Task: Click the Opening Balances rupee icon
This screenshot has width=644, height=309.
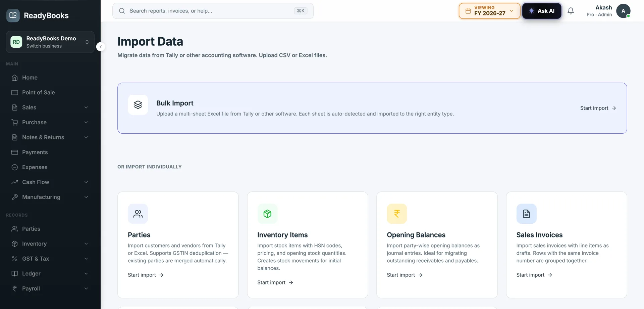Action: pyautogui.click(x=397, y=214)
